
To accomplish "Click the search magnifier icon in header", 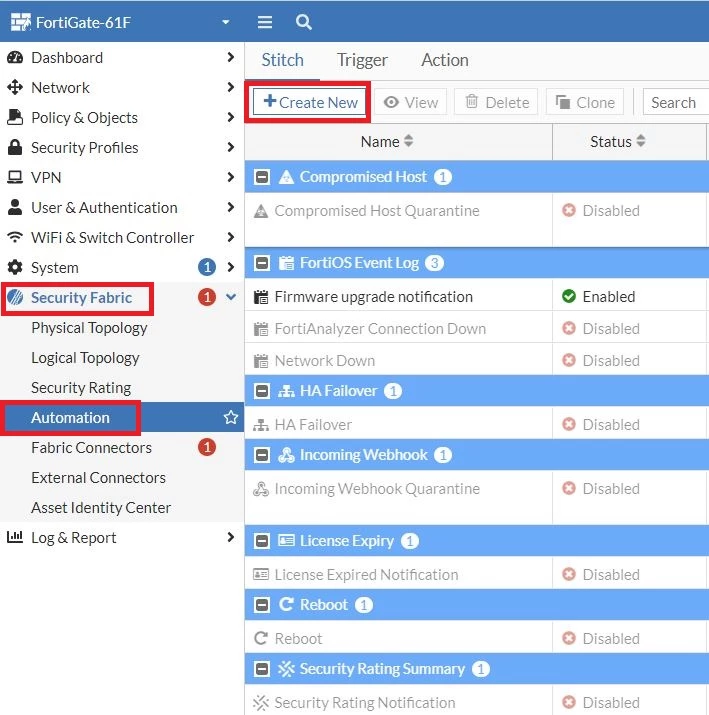I will (x=304, y=22).
